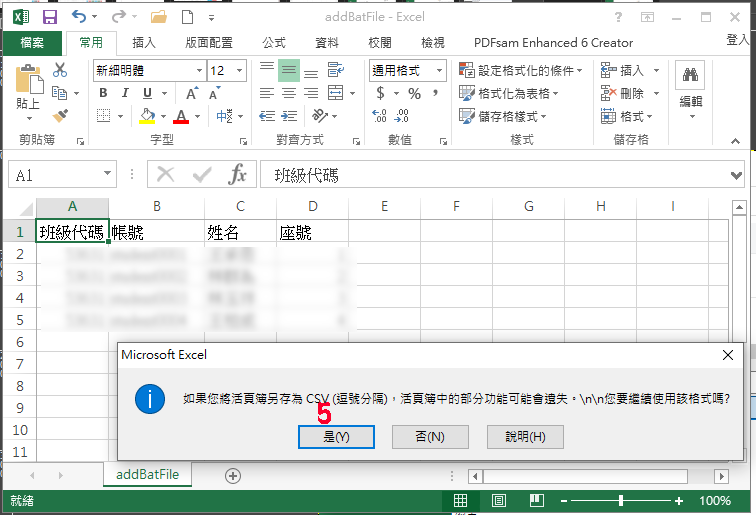
Task: Click the Copy icon in clipboard group
Action: [x=59, y=93]
